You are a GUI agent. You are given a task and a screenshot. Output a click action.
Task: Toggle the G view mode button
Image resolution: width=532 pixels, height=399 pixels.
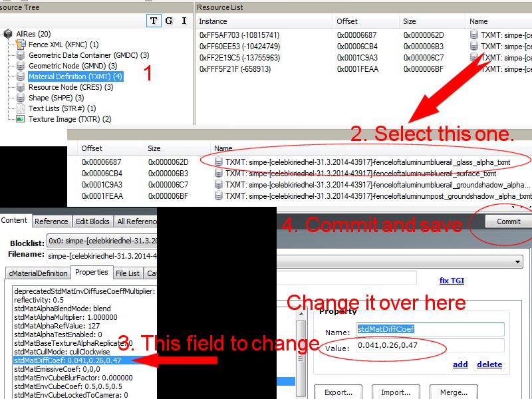[169, 21]
